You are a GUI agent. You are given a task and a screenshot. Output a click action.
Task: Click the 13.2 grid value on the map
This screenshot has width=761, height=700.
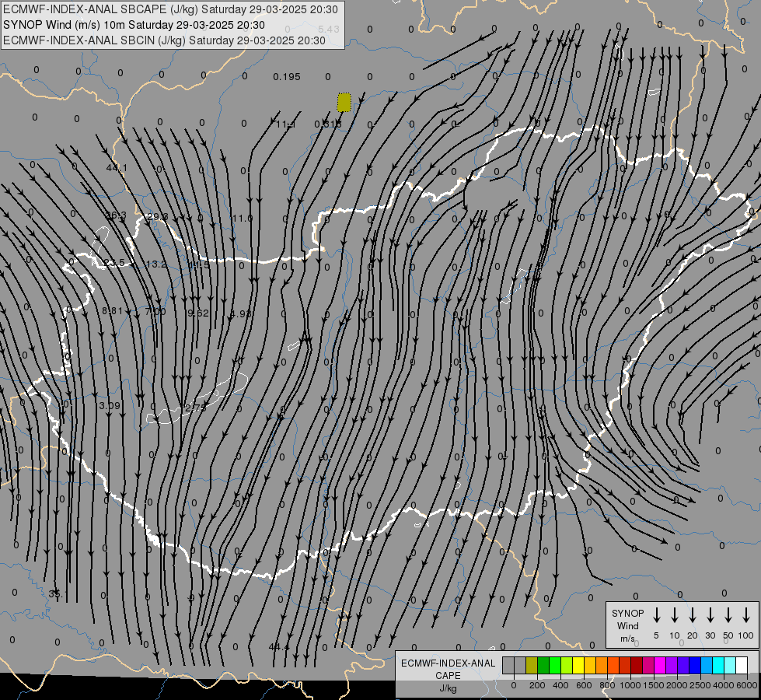[156, 264]
